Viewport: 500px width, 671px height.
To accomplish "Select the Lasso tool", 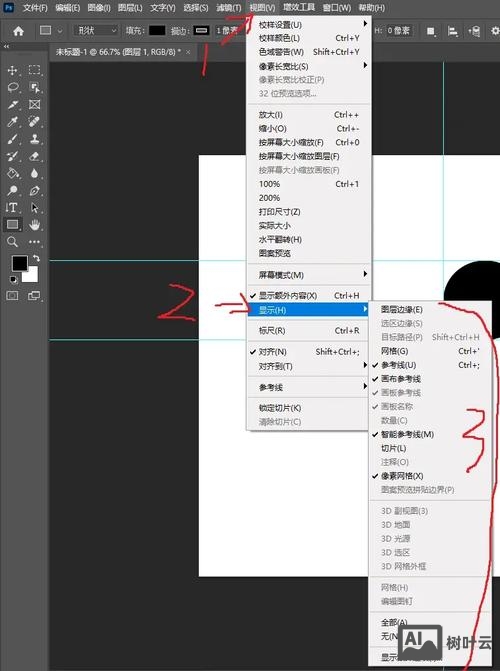I will pyautogui.click(x=12, y=87).
